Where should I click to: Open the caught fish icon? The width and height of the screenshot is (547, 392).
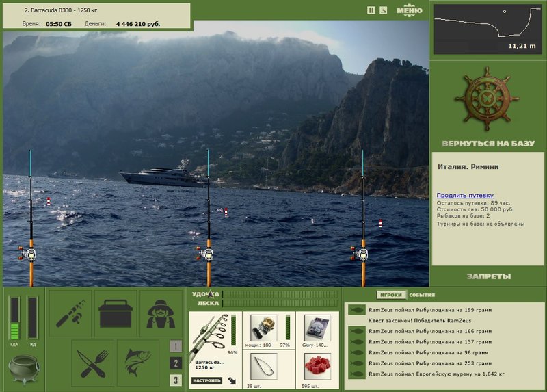(x=138, y=363)
